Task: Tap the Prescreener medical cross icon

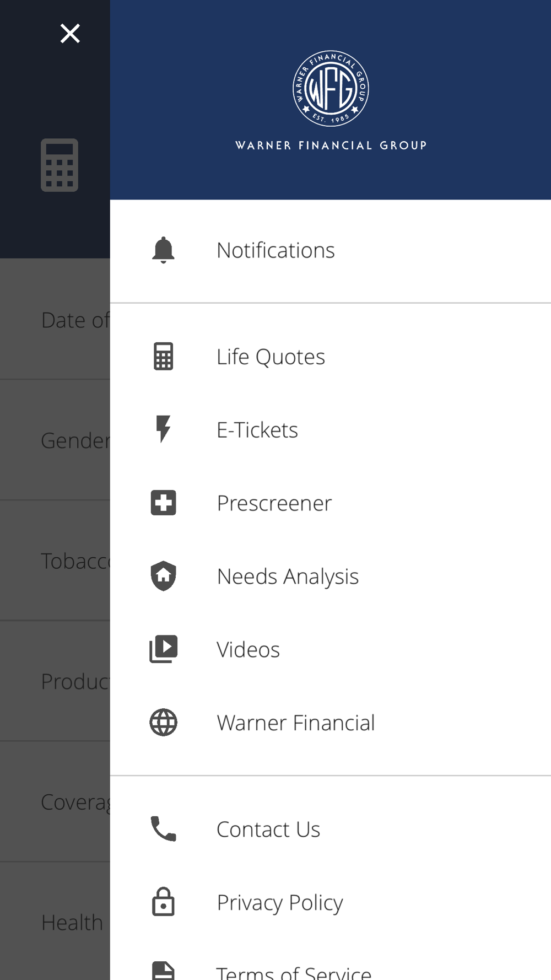Action: [163, 503]
